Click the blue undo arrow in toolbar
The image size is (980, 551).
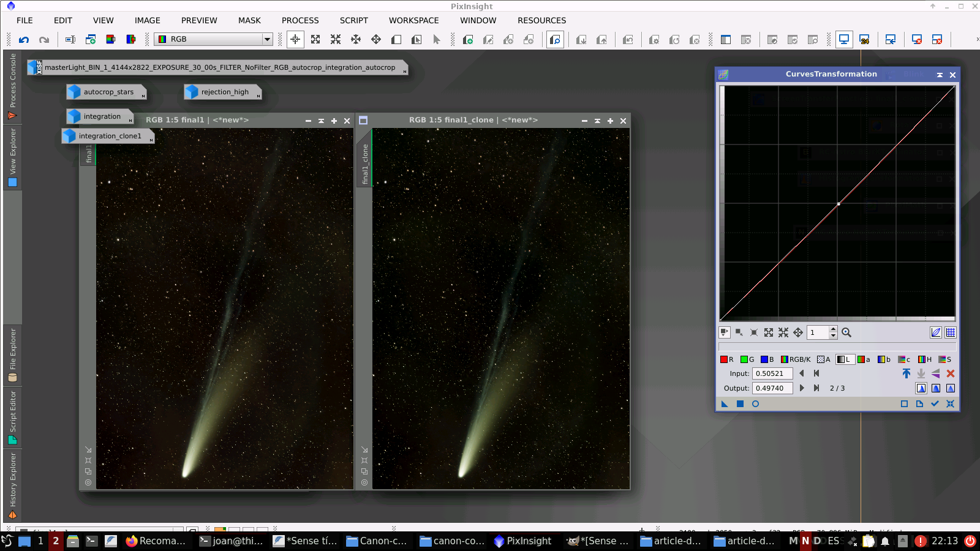pyautogui.click(x=24, y=40)
